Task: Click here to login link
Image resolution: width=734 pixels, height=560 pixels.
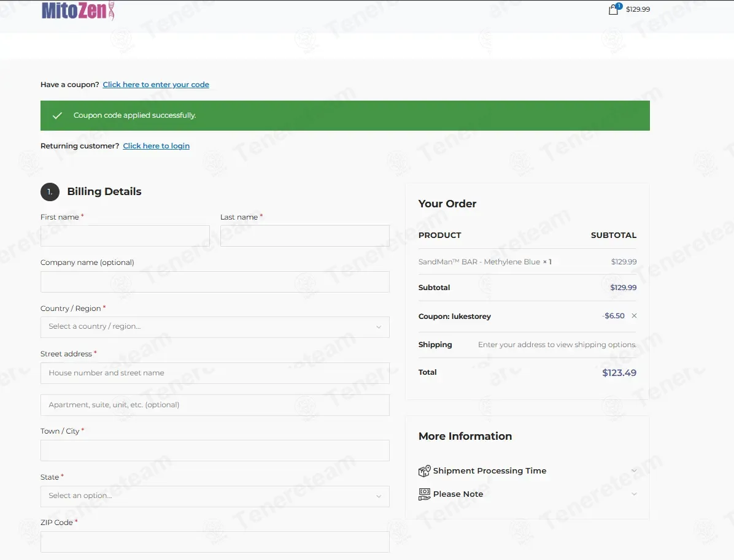Action: [x=156, y=146]
